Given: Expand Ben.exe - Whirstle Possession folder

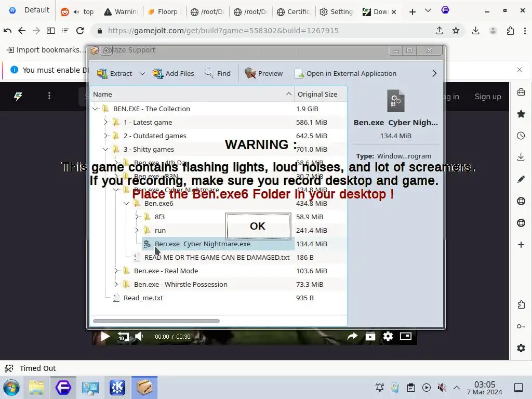Looking at the screenshot, I should tap(116, 284).
